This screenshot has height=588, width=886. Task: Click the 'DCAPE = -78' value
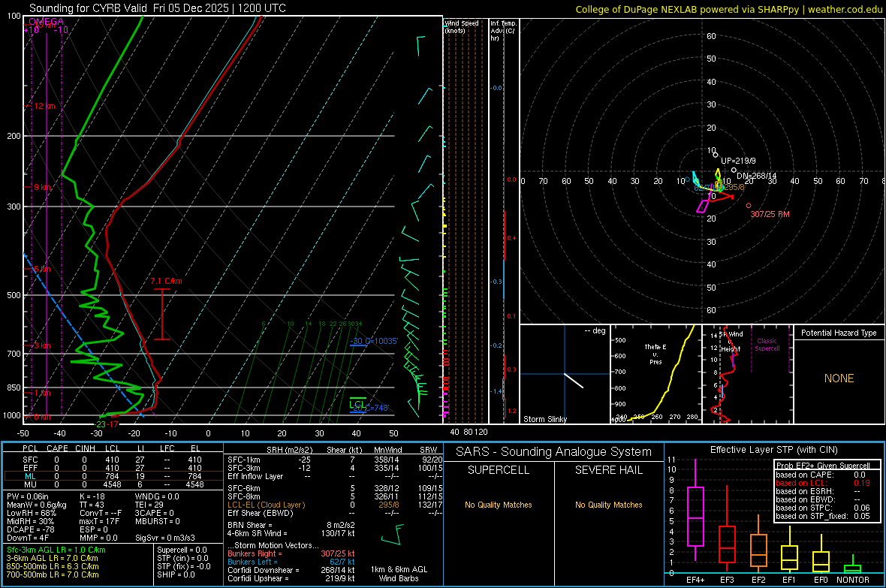tap(29, 529)
